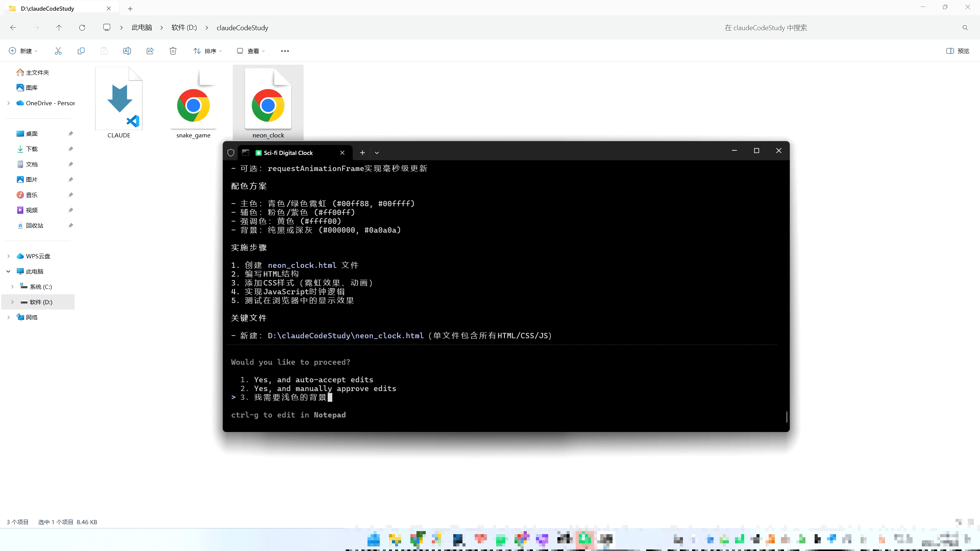
Task: Click 软件 (D:) in the breadcrumb path
Action: click(x=184, y=28)
